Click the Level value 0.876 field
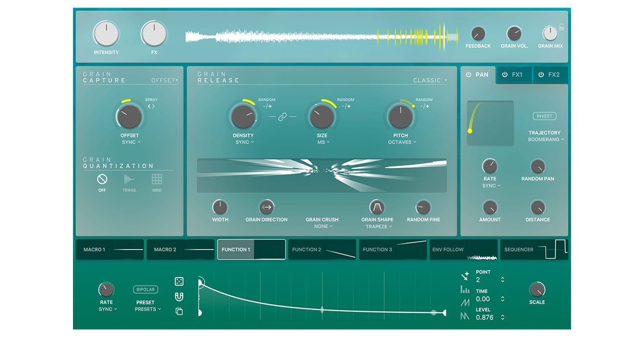Viewport: 644px width, 342px height. pos(485,317)
